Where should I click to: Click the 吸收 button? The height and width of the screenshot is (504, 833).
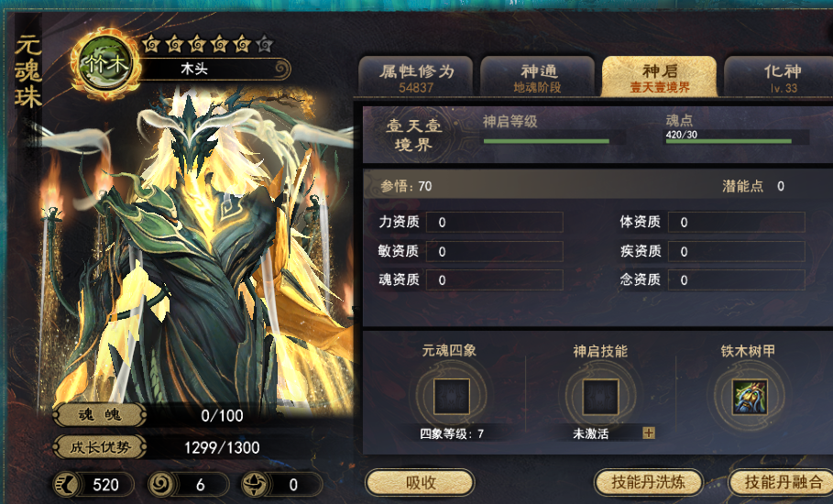point(421,483)
